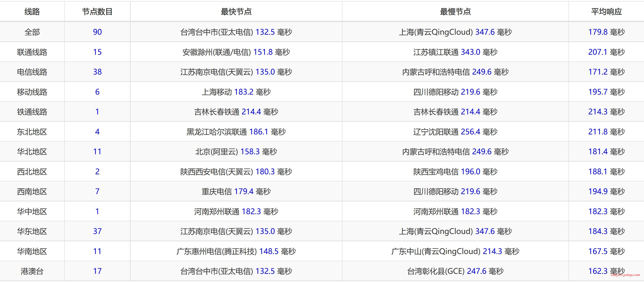This screenshot has height=282, width=644.
Task: Select 广东惠州电信(腾正科技) 148.5 毫秒 cell
Action: pyautogui.click(x=236, y=251)
